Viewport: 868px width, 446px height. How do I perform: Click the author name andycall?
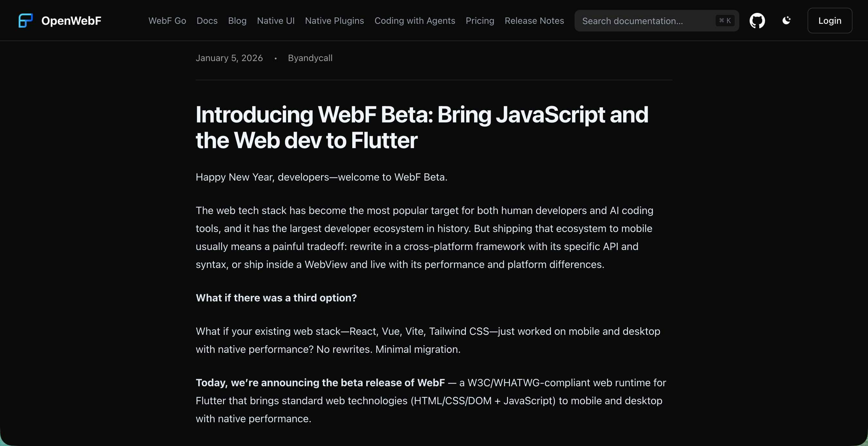[315, 58]
